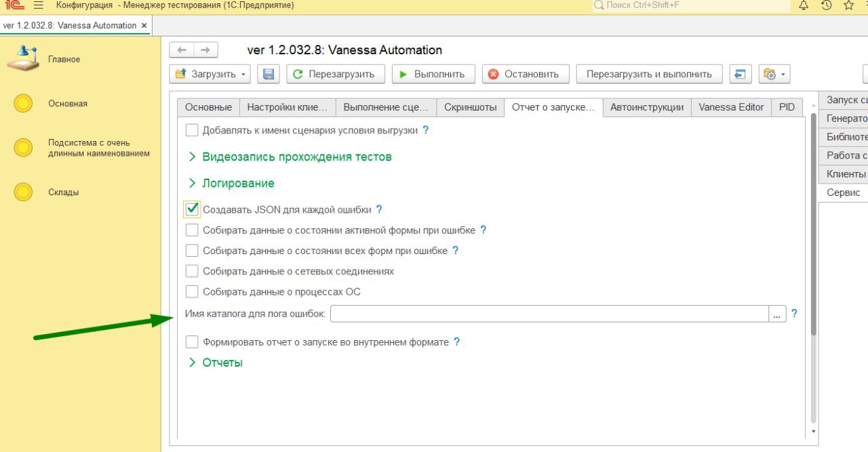
Task: Switch to the Vanessa Editor tab
Action: [731, 107]
